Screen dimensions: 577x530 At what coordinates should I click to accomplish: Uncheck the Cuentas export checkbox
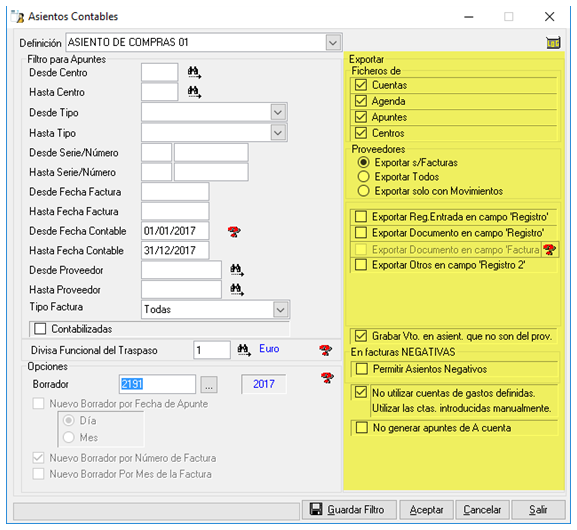point(361,85)
